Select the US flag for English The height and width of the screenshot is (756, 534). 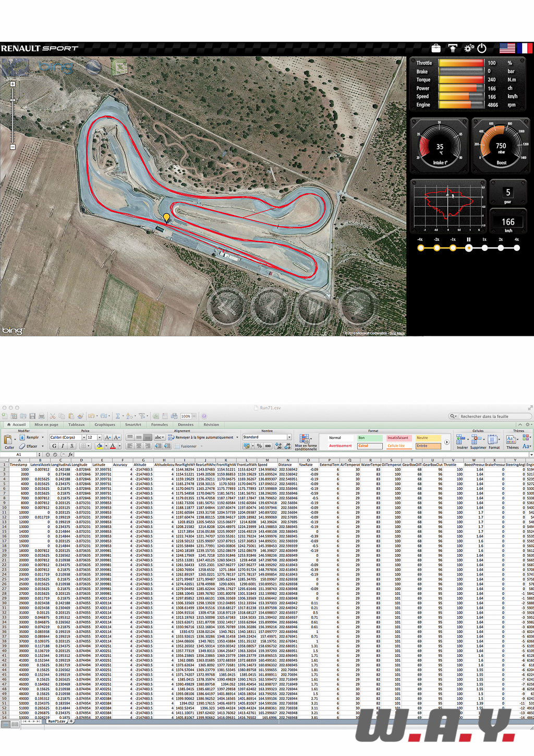(x=507, y=49)
